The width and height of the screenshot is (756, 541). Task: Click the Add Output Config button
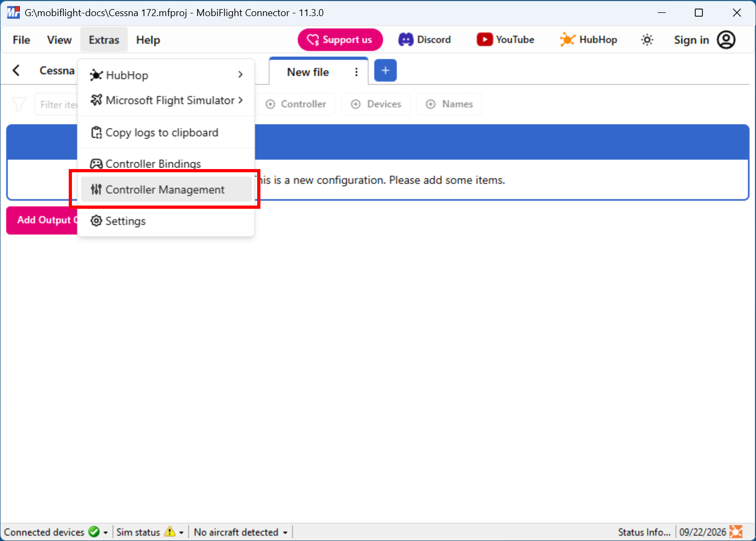[42, 220]
